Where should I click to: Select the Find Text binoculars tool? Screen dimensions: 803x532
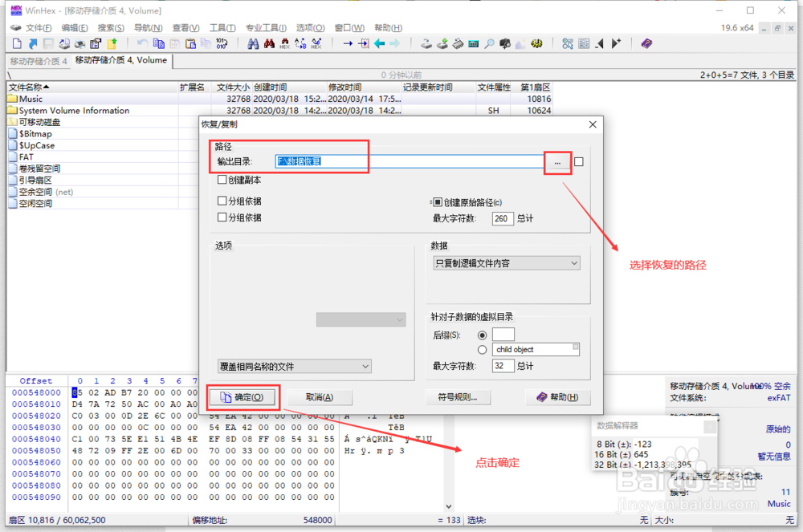click(x=254, y=43)
